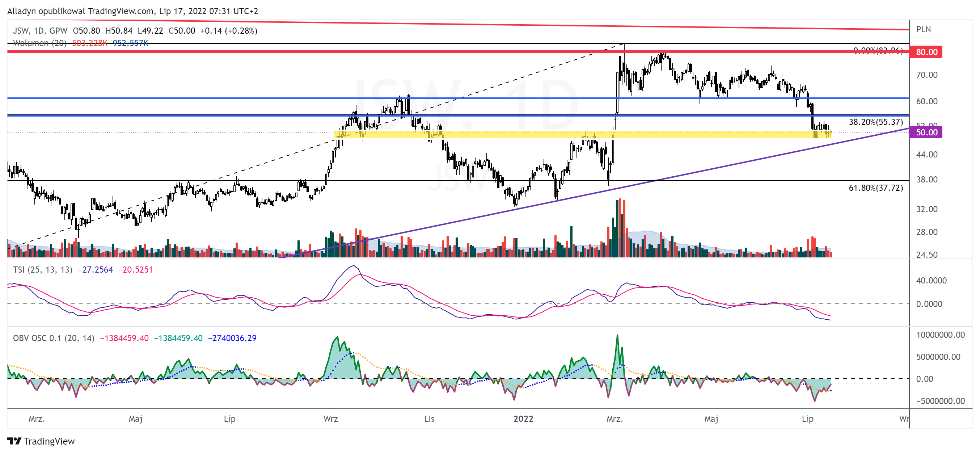Click the JSW, 1D, GPW symbol title

(x=40, y=31)
